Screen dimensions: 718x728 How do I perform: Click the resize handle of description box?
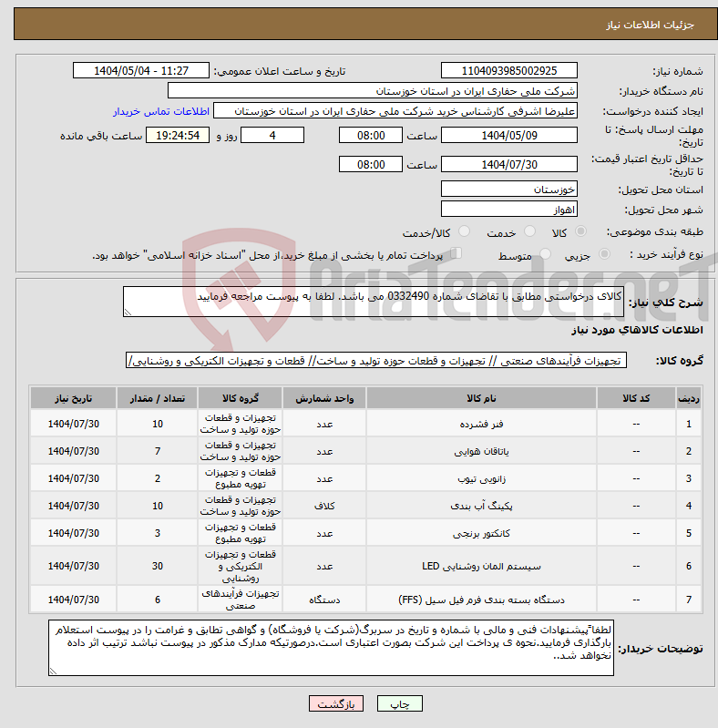tap(128, 313)
